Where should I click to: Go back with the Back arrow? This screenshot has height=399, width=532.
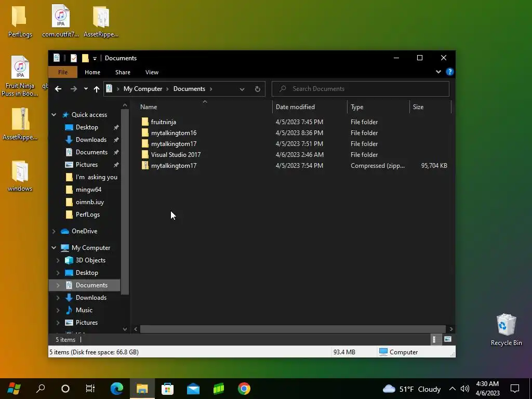[58, 89]
